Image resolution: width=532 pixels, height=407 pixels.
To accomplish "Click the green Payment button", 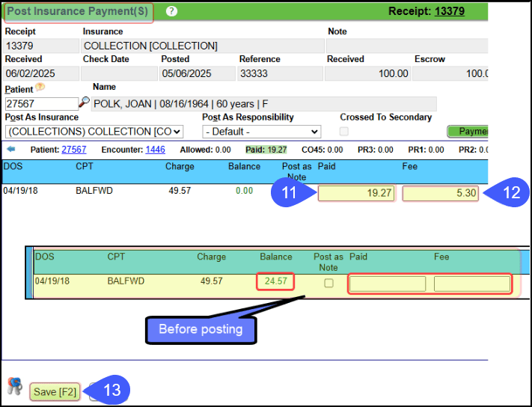I will (468, 132).
